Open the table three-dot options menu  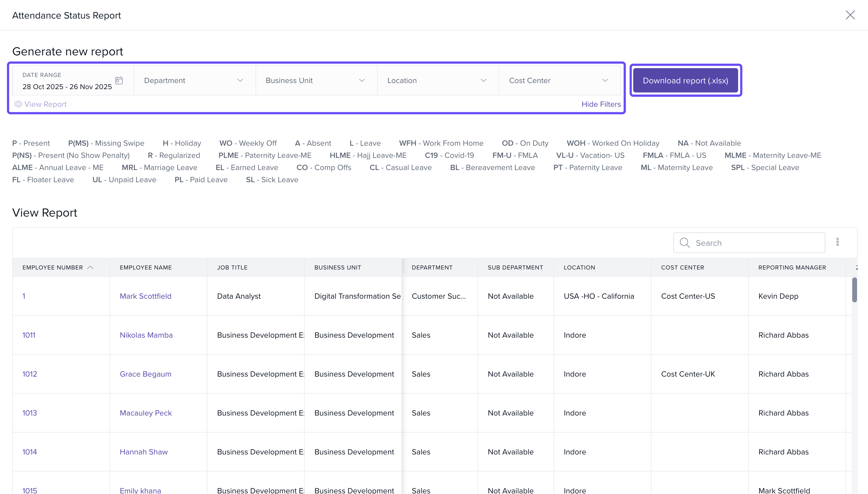tap(838, 242)
